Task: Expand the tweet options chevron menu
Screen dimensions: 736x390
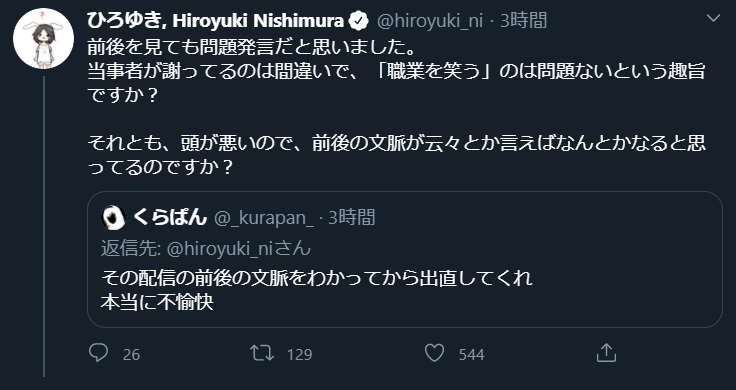Action: (713, 18)
